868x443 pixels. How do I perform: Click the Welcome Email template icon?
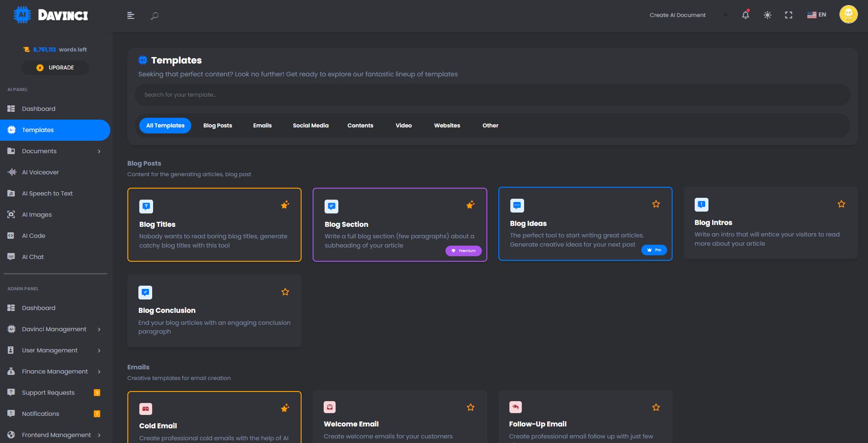pos(330,407)
